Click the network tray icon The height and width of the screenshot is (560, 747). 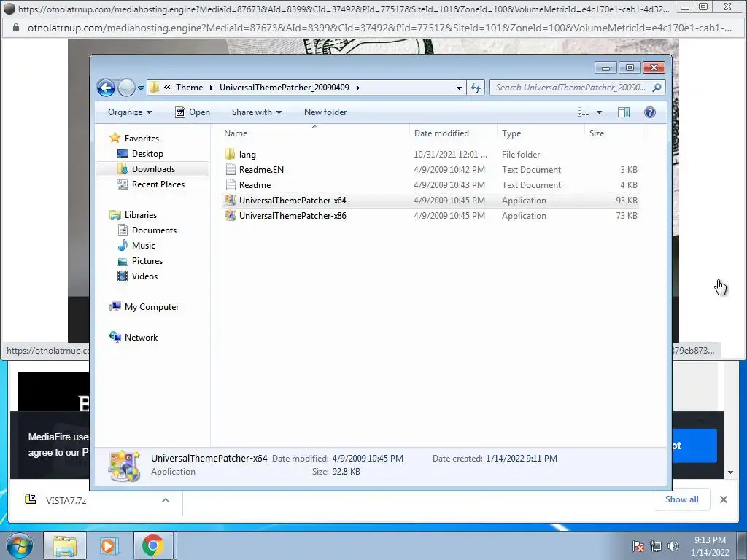coord(656,546)
